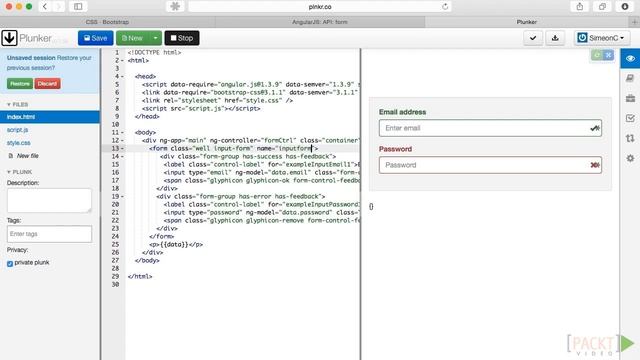Toggle the Safari sidebar
This screenshot has width=640, height=360.
tap(78, 7)
